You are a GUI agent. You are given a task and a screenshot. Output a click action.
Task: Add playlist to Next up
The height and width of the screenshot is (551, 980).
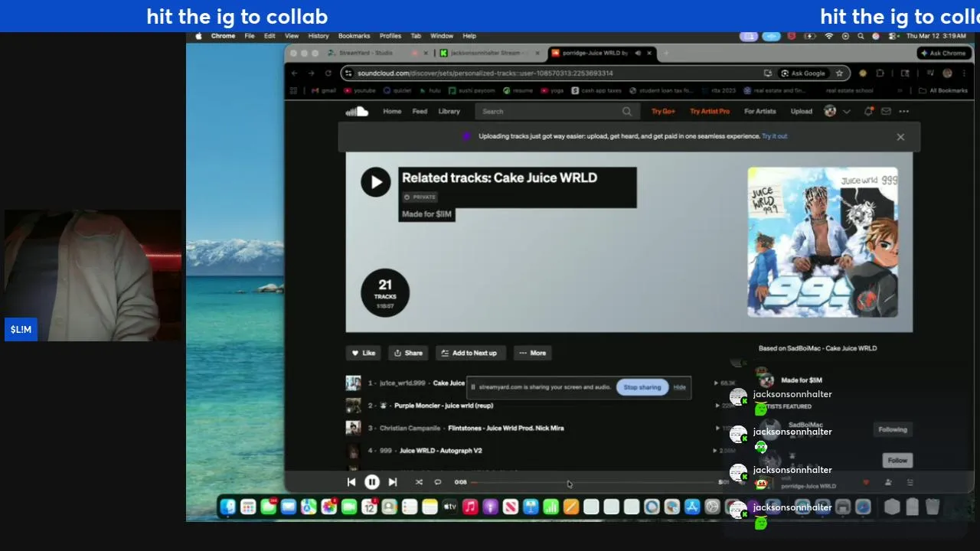[x=469, y=353]
